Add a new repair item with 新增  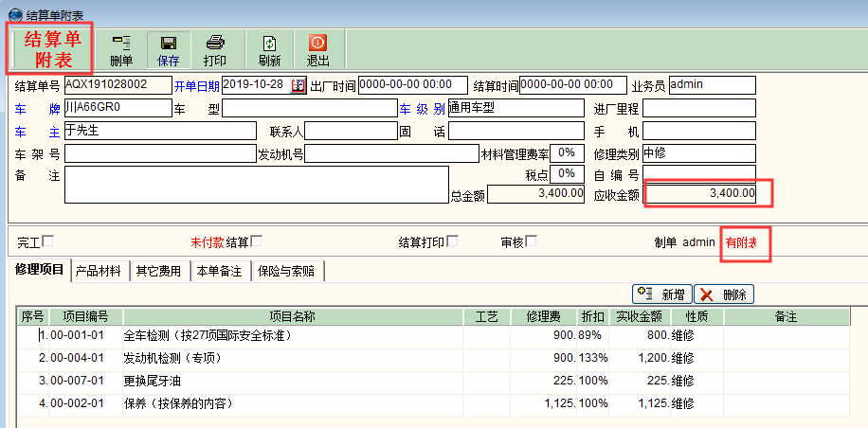tap(663, 294)
